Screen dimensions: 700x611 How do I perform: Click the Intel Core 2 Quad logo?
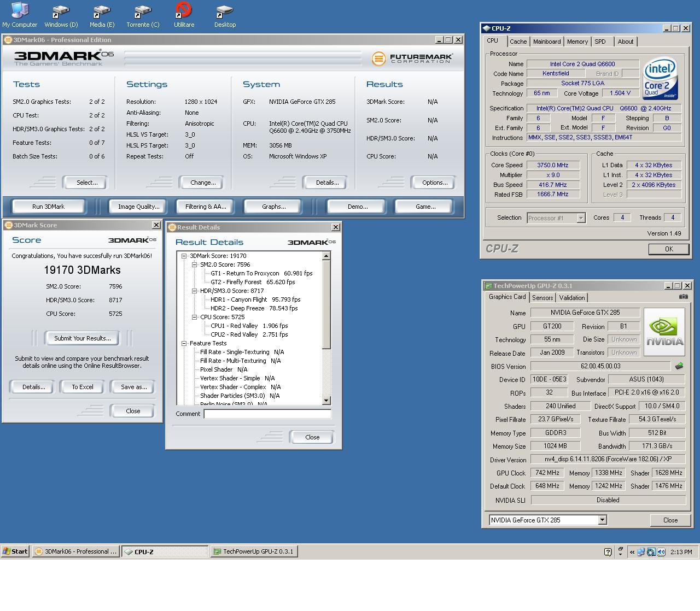[661, 80]
